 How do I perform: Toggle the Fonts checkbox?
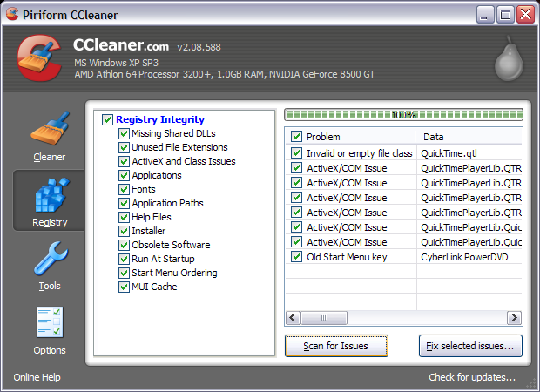click(x=124, y=189)
